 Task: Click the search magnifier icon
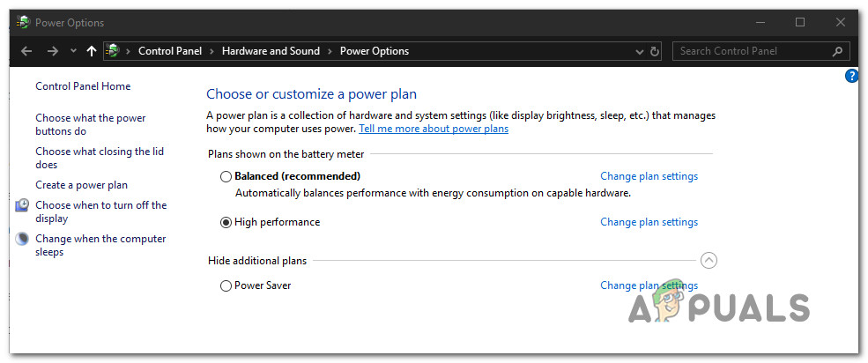click(x=837, y=51)
